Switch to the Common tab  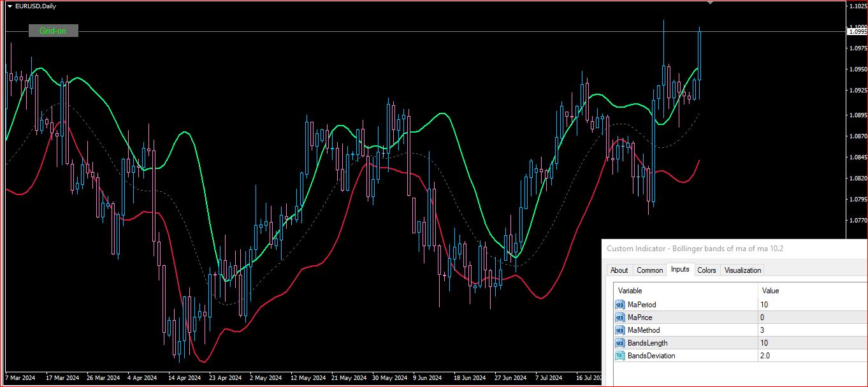650,270
